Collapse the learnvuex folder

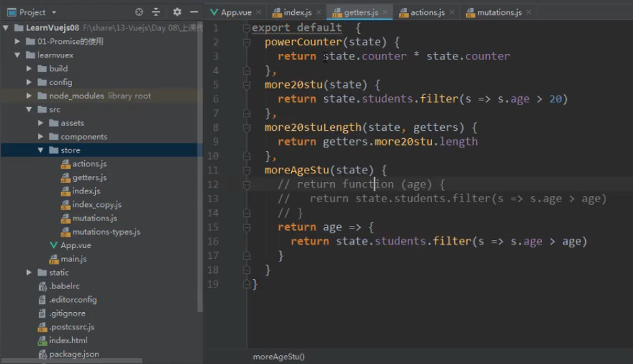click(18, 55)
